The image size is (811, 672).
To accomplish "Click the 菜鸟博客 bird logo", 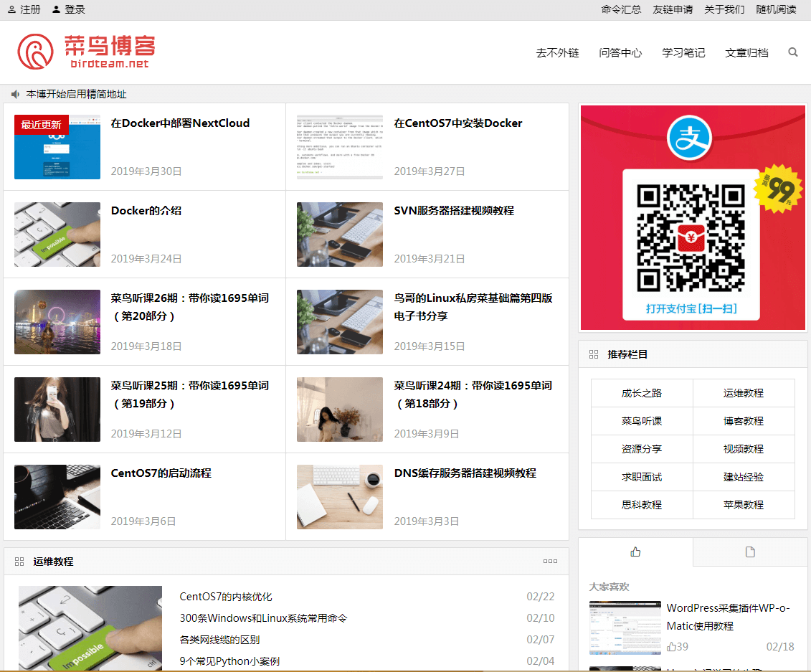I will coord(36,52).
